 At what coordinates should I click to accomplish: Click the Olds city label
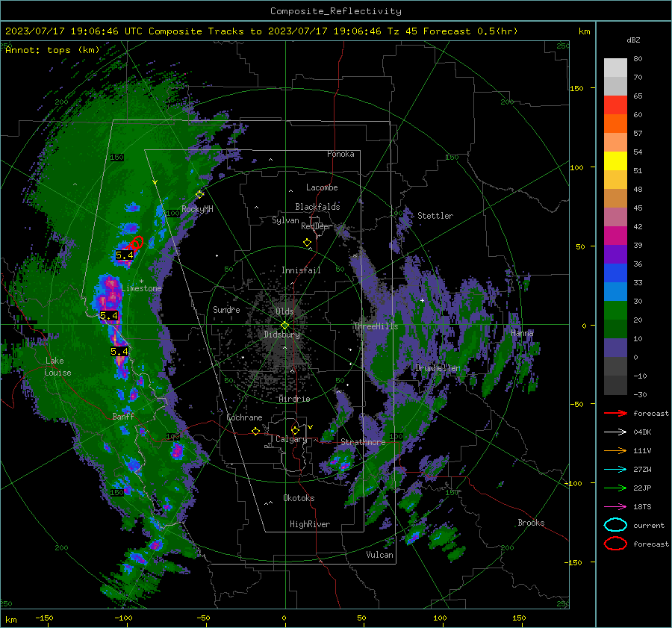[x=284, y=311]
